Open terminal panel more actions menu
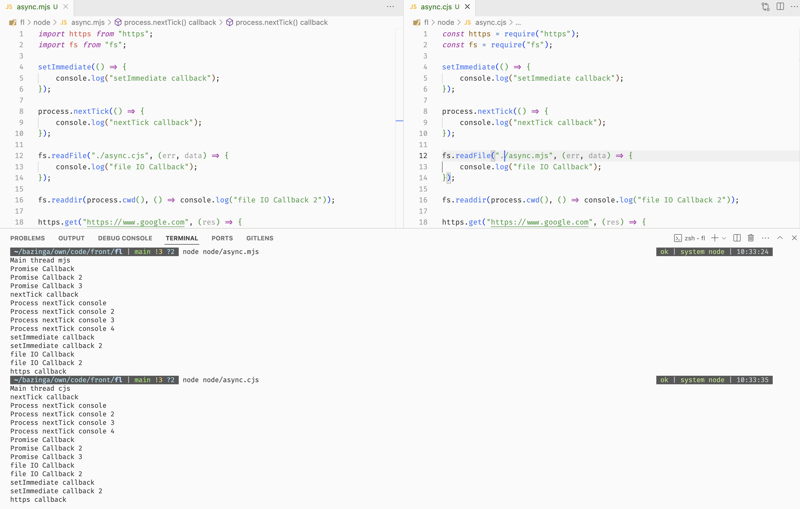 [x=765, y=238]
